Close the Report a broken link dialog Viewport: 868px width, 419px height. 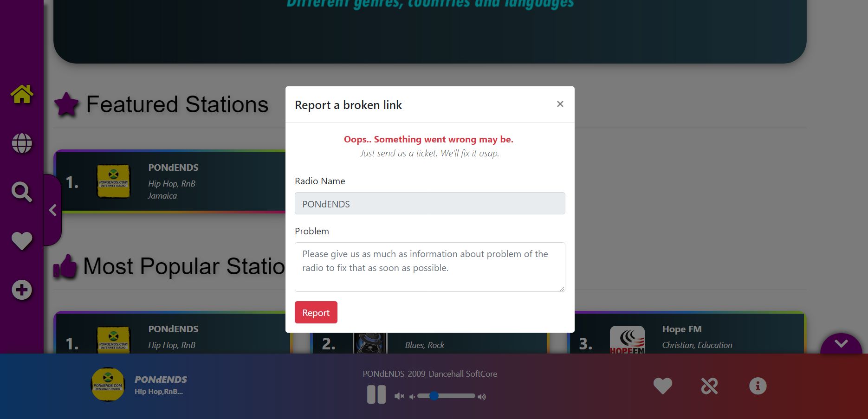560,104
